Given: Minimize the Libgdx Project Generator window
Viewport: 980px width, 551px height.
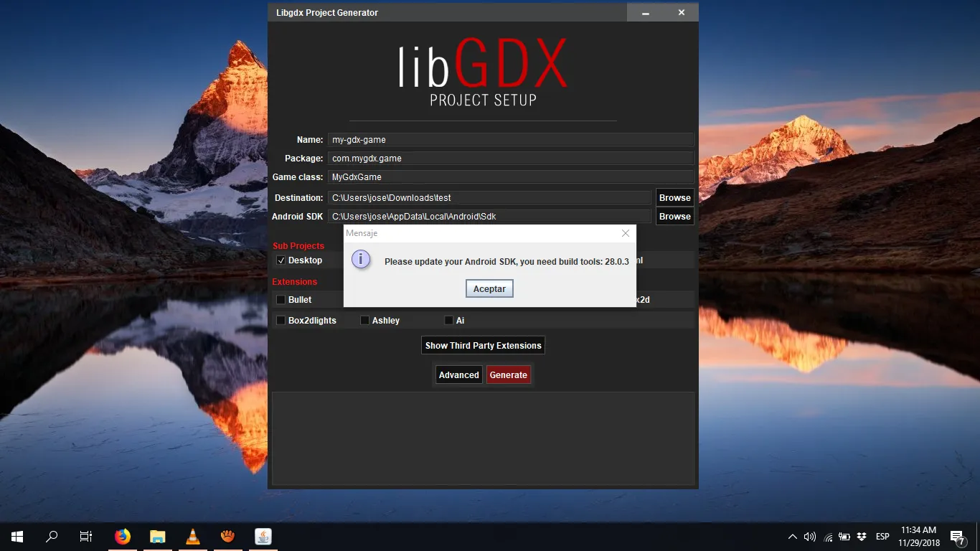Looking at the screenshot, I should [x=646, y=13].
